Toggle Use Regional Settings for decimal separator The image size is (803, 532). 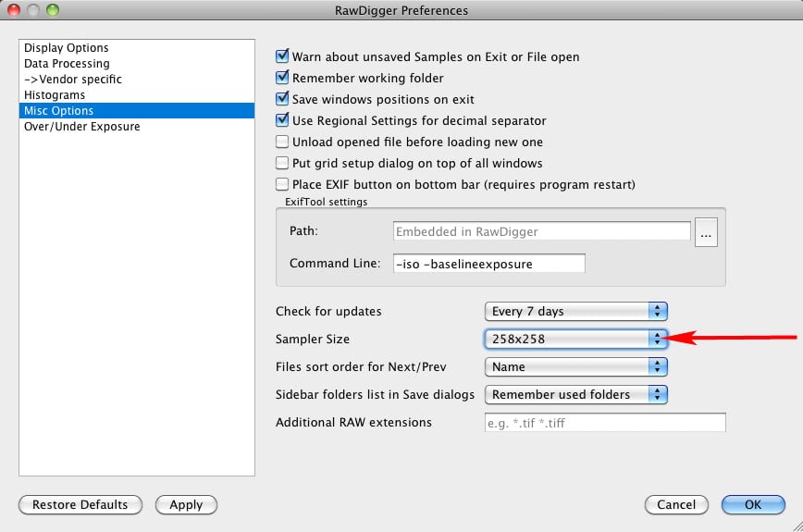pyautogui.click(x=282, y=120)
